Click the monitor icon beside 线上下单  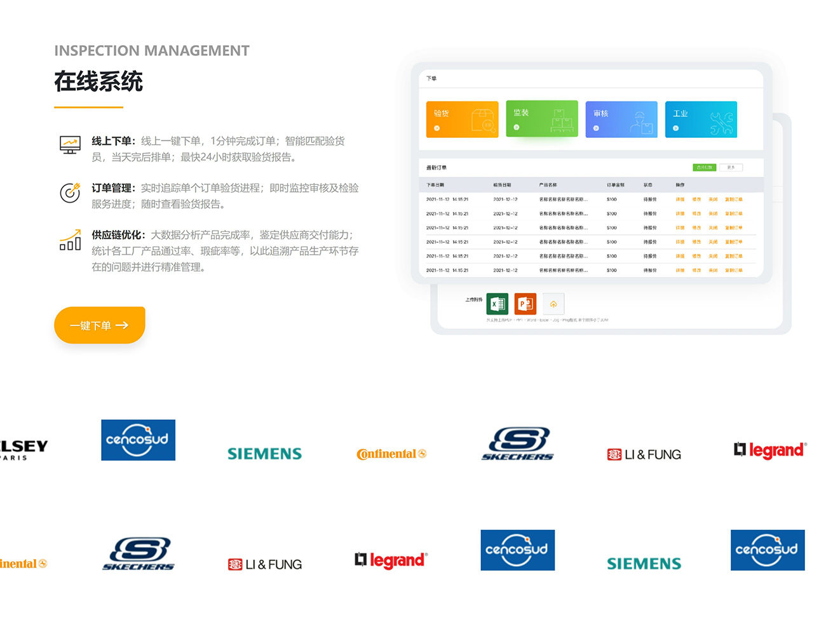click(70, 145)
